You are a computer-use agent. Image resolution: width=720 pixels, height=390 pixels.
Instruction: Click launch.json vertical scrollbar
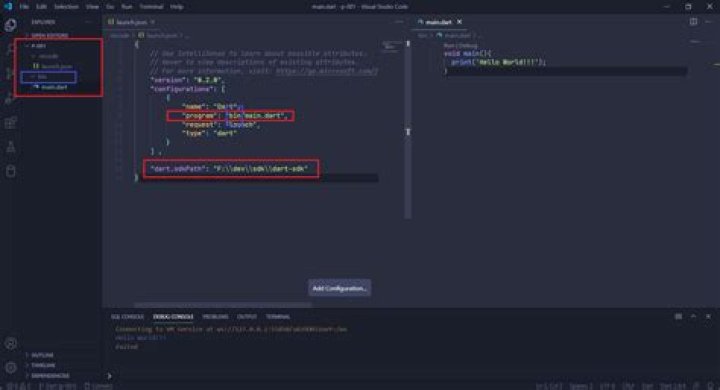[x=408, y=129]
